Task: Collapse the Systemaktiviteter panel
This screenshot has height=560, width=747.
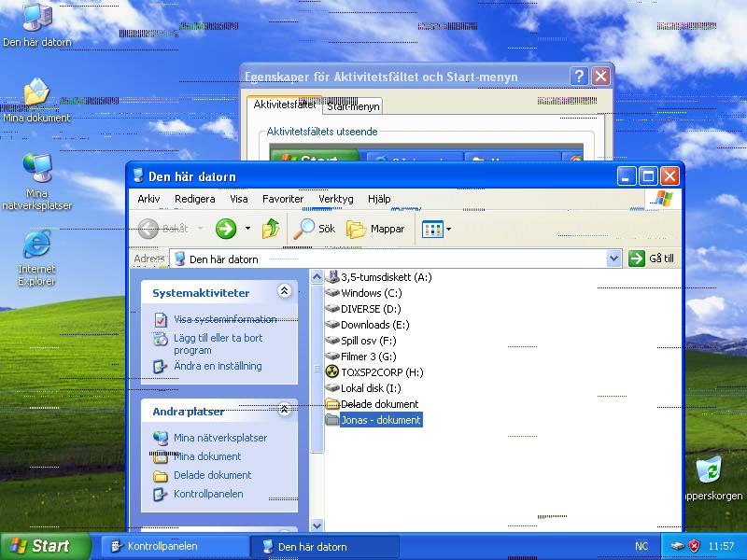Action: 285,291
